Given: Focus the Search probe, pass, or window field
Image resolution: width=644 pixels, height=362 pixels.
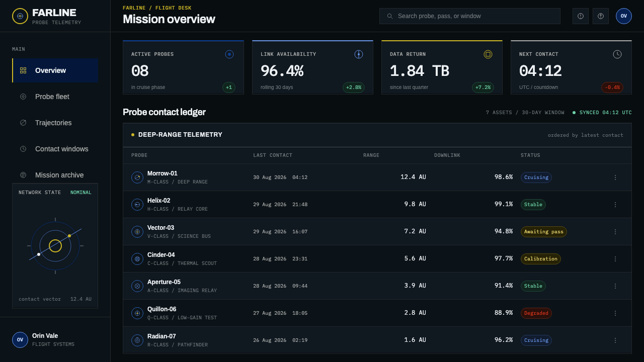Looking at the screenshot, I should 470,16.
